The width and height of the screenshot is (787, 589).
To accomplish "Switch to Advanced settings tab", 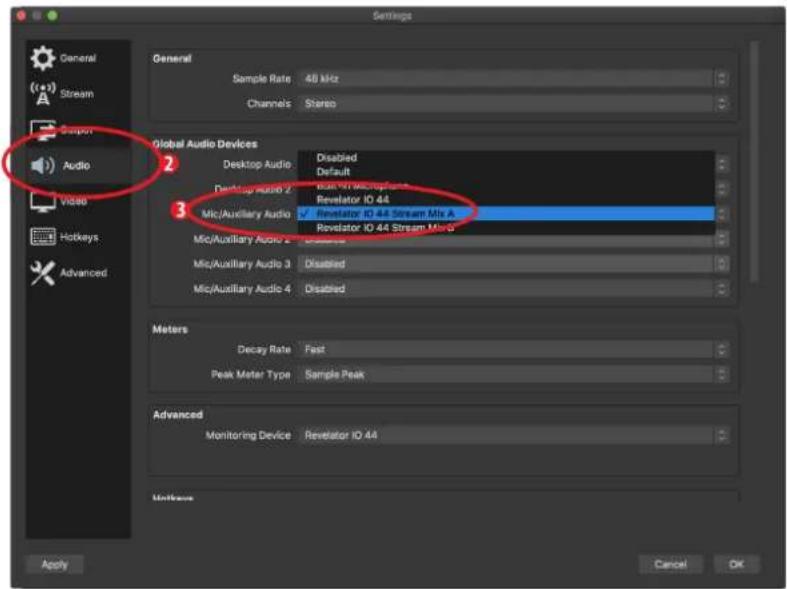I will coord(78,272).
